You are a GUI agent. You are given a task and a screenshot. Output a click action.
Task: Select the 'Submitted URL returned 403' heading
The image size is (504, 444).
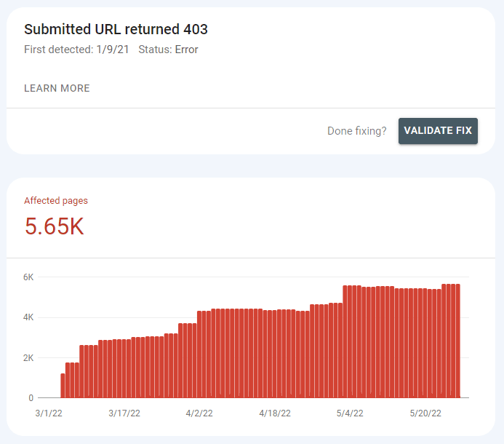coord(116,29)
